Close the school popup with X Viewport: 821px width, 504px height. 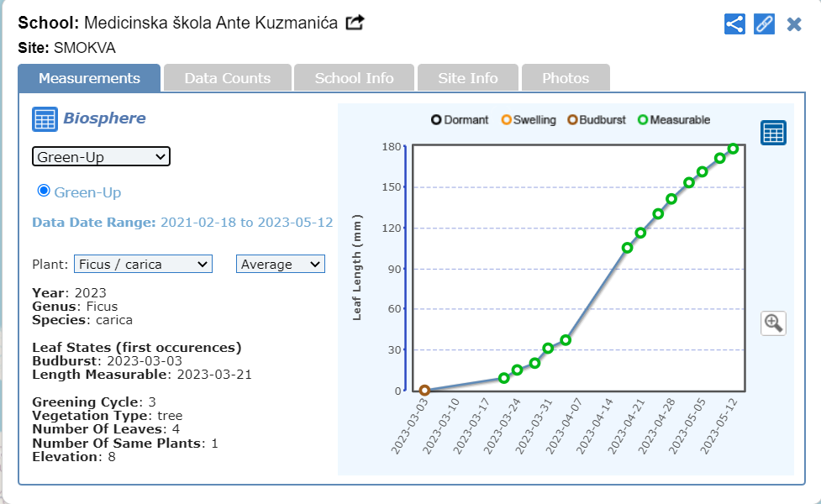(794, 24)
